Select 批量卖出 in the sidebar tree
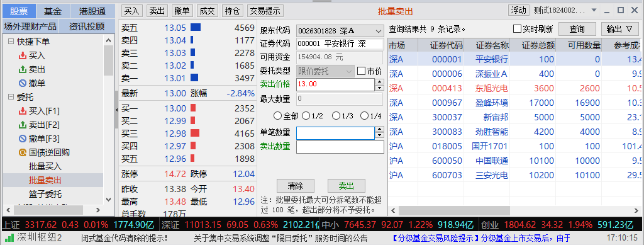 pos(45,180)
